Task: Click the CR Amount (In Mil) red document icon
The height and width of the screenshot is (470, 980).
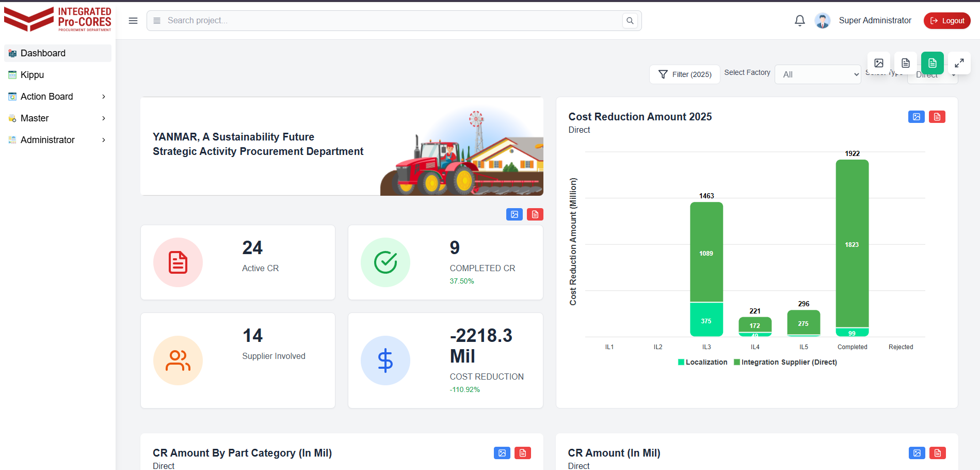Action: (x=938, y=453)
